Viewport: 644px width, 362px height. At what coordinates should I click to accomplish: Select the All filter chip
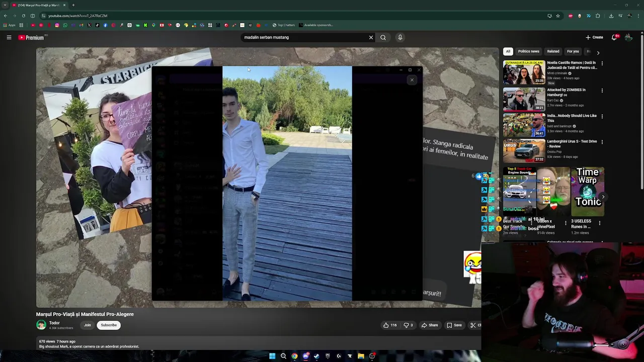pos(508,51)
